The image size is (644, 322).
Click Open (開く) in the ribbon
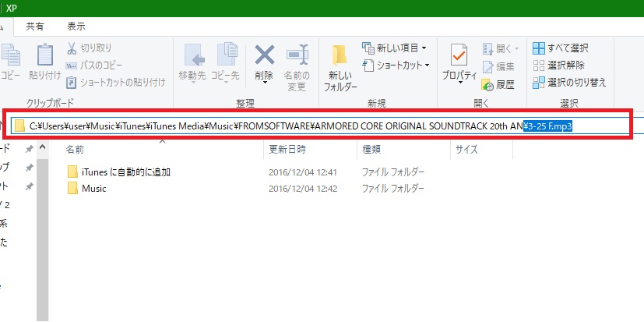pyautogui.click(x=501, y=48)
